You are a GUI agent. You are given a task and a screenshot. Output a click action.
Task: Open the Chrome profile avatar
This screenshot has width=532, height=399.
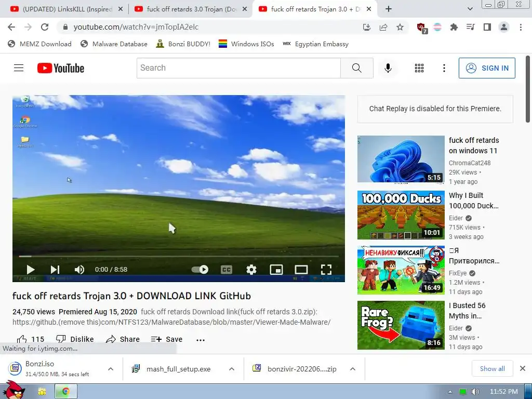coord(504,27)
